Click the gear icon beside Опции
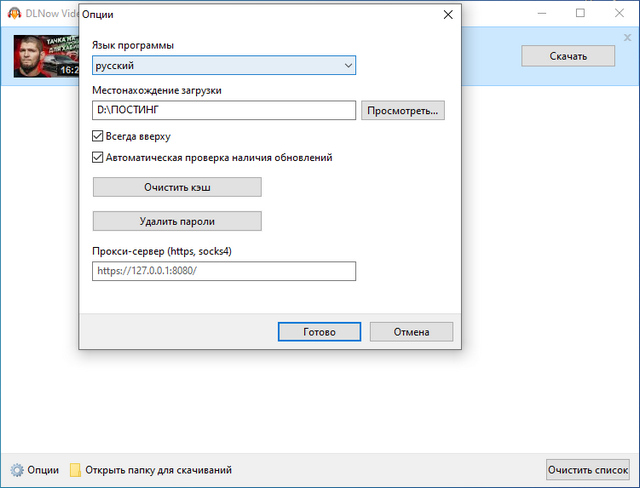This screenshot has width=640, height=488. click(x=16, y=469)
